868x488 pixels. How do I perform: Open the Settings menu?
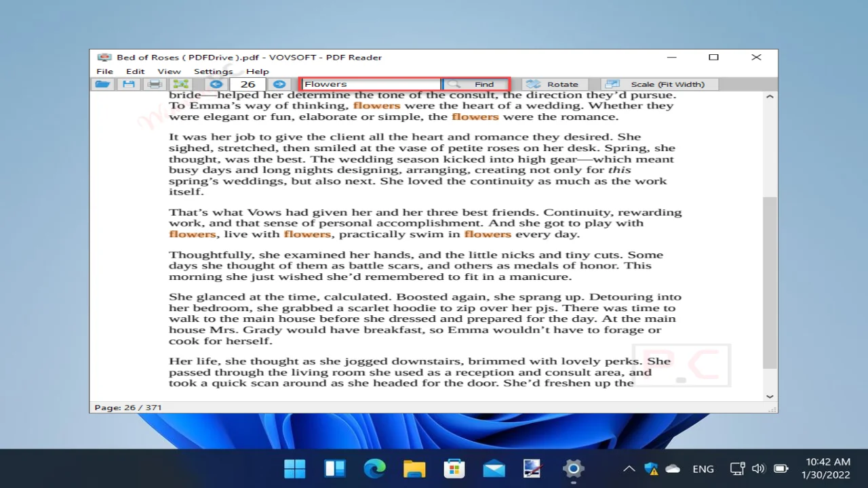tap(213, 71)
